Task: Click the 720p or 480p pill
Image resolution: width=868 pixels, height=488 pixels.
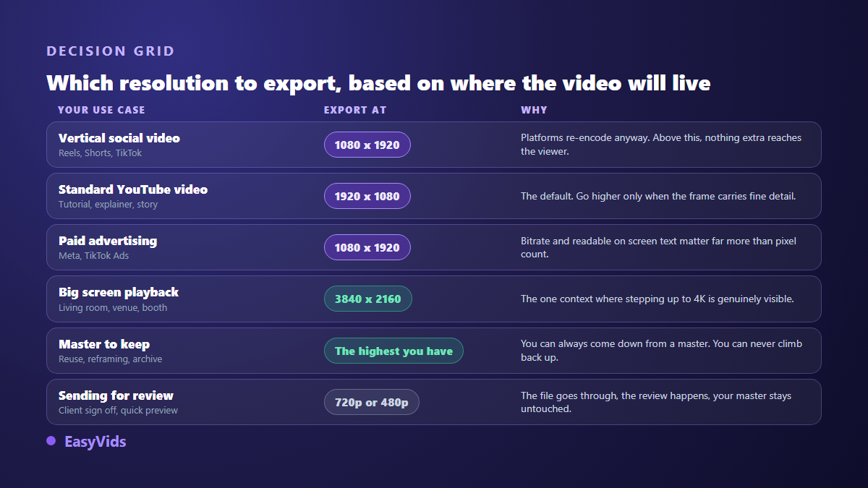Action: tap(372, 402)
